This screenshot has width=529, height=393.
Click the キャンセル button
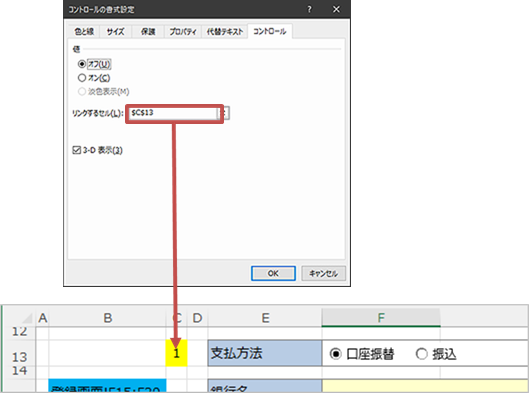pyautogui.click(x=324, y=273)
